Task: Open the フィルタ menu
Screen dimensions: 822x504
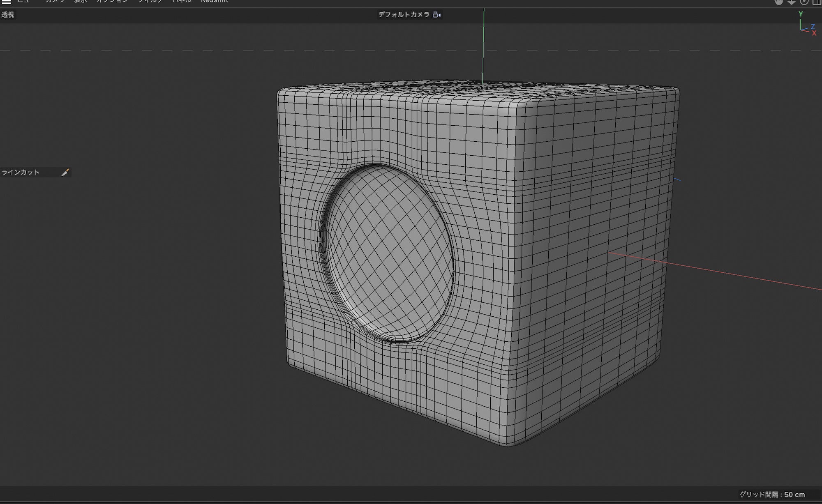Action: tap(150, 2)
